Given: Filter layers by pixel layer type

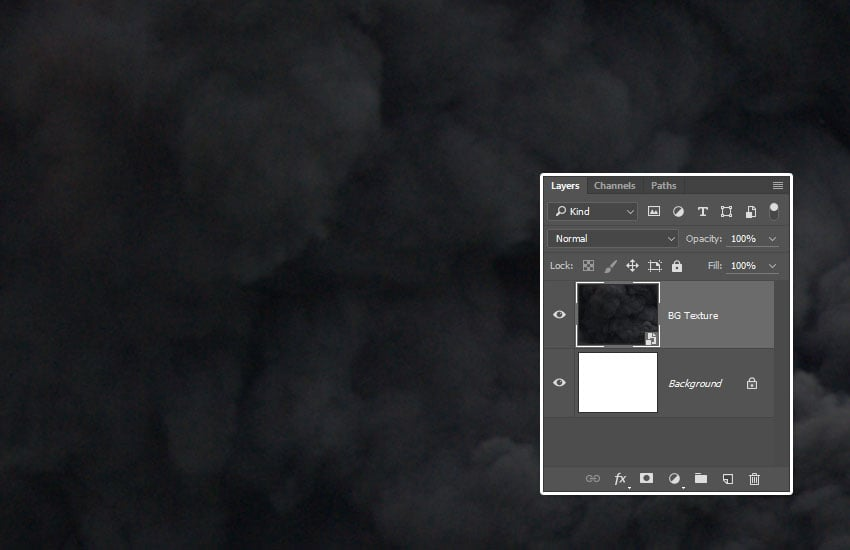Looking at the screenshot, I should click(x=654, y=212).
